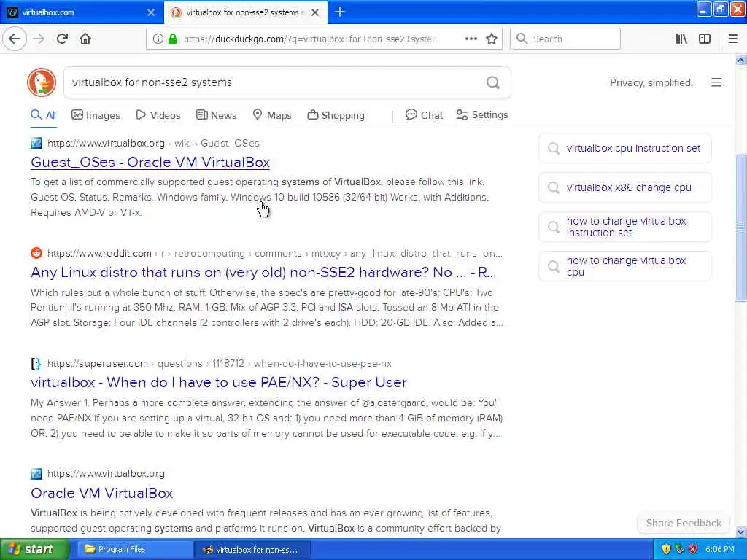Screen dimensions: 747x560
Task: Switch to Images results
Action: [x=96, y=115]
